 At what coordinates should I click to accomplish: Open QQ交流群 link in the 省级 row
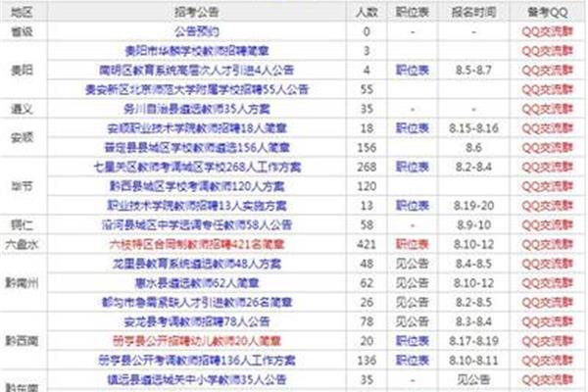(x=548, y=31)
